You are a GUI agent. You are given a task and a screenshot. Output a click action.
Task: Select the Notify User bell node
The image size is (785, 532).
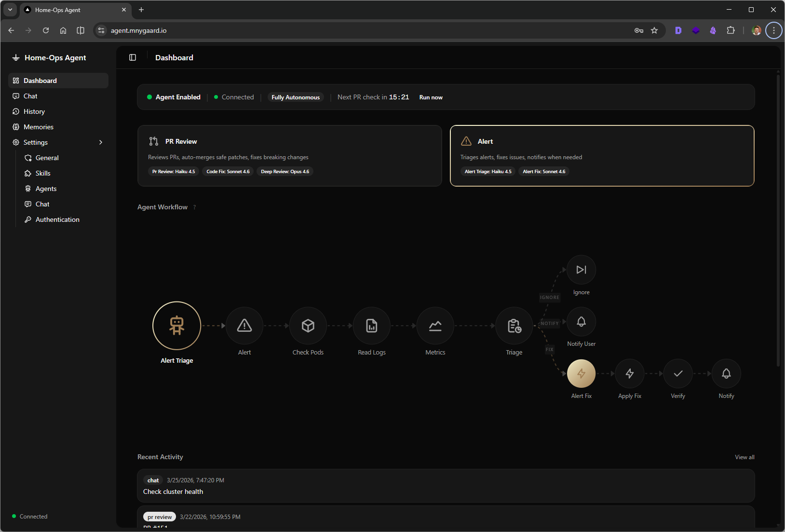click(x=582, y=321)
